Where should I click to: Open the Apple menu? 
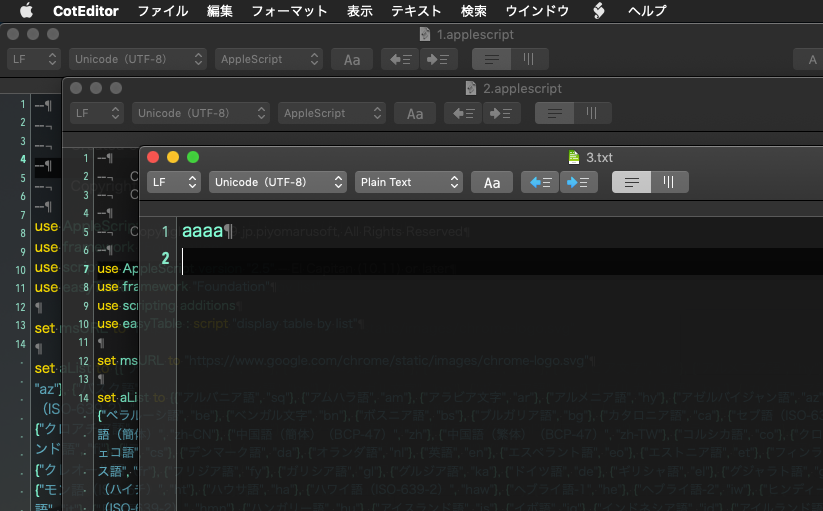point(26,10)
